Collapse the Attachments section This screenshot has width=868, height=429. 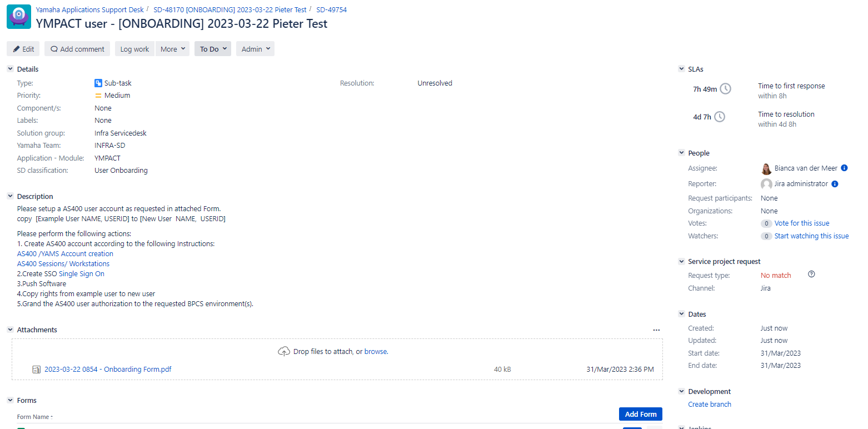(10, 330)
